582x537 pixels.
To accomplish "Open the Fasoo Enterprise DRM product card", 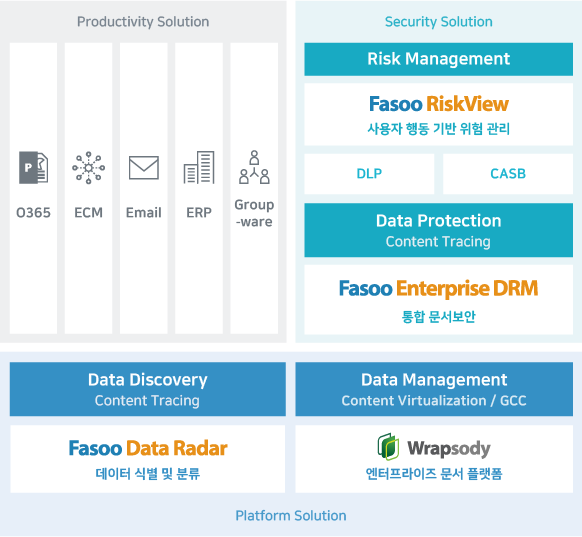I will [x=438, y=299].
